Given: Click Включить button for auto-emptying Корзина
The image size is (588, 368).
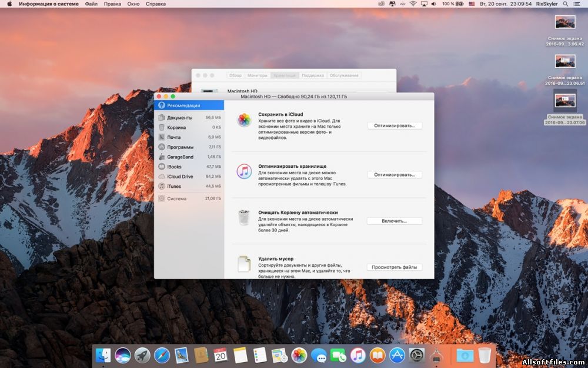Looking at the screenshot, I should coord(394,221).
